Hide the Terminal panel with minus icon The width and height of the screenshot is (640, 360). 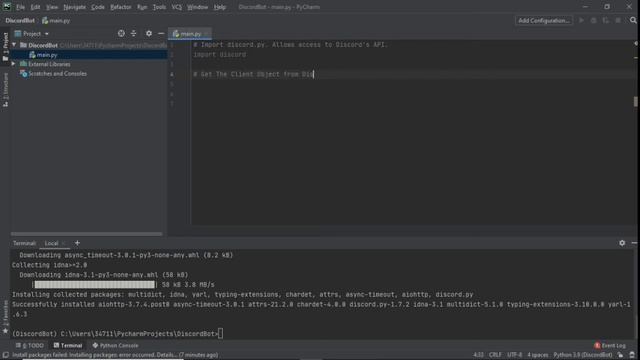click(634, 243)
